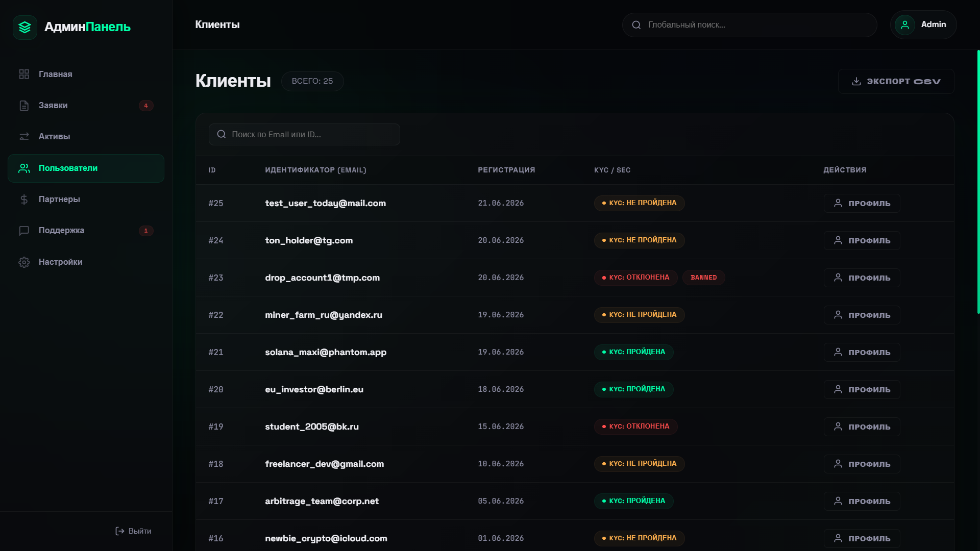Click KYC: ПРОЙДЕНА badge for solana_maxi@phantom.app
Viewport: 980px width, 551px height.
[x=634, y=352]
